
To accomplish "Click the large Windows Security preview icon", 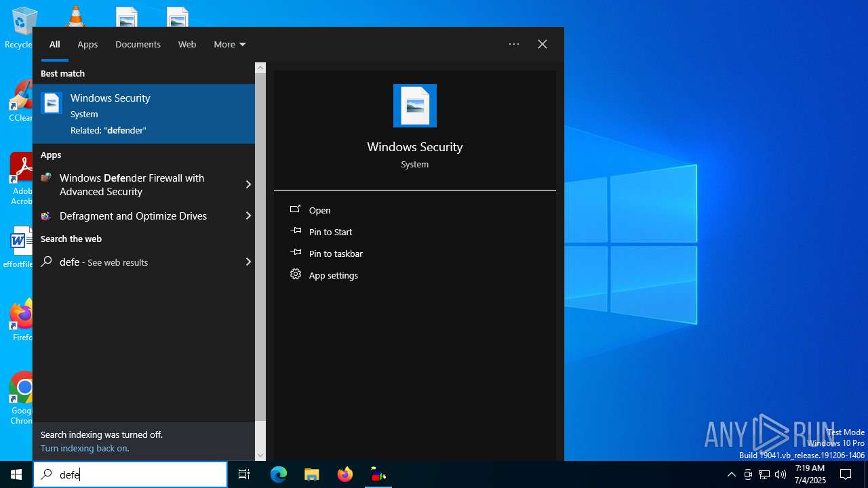I will click(x=415, y=106).
